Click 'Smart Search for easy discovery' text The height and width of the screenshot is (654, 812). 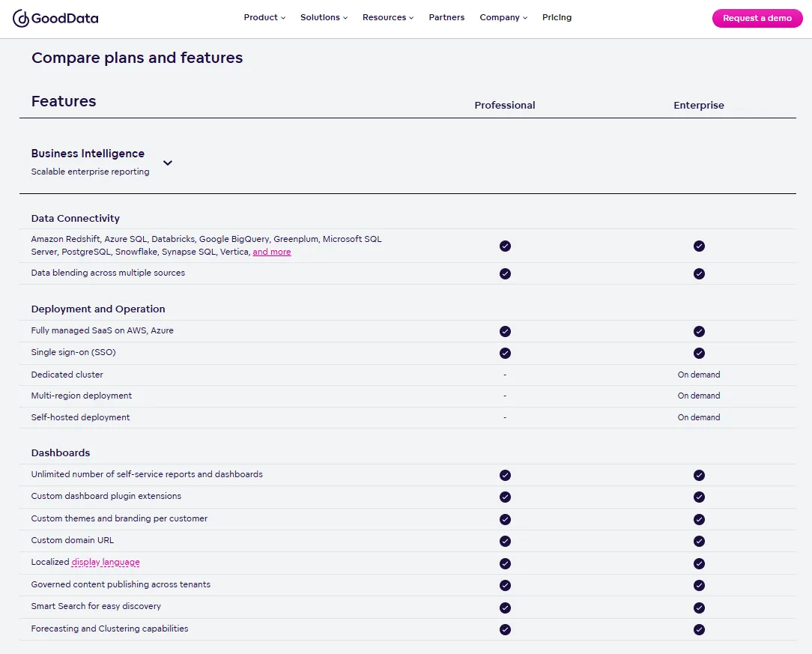coord(96,606)
